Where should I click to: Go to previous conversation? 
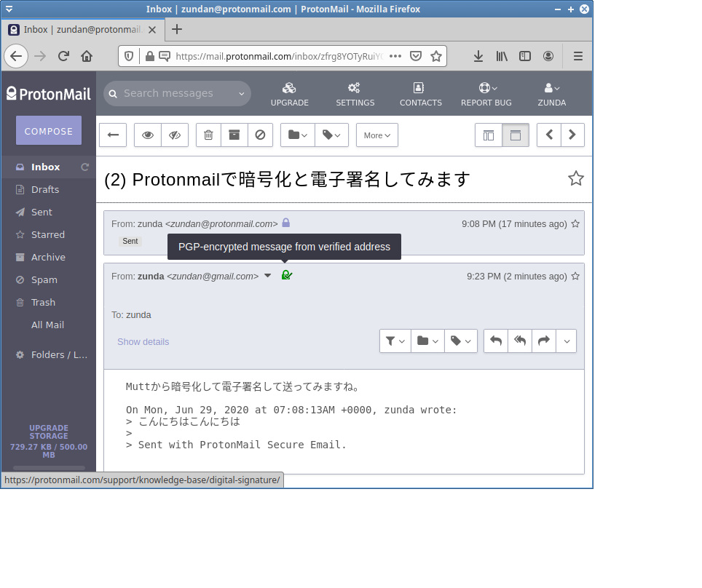[549, 135]
